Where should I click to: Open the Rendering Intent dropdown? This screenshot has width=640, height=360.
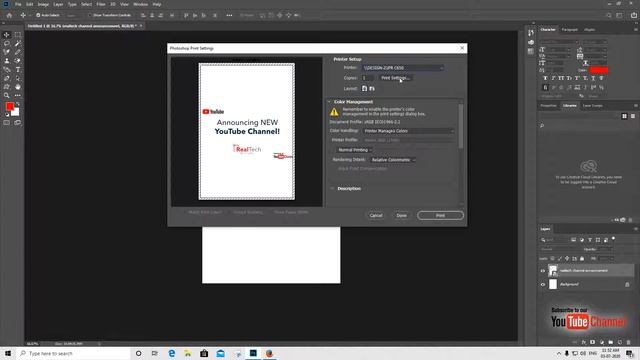[393, 160]
